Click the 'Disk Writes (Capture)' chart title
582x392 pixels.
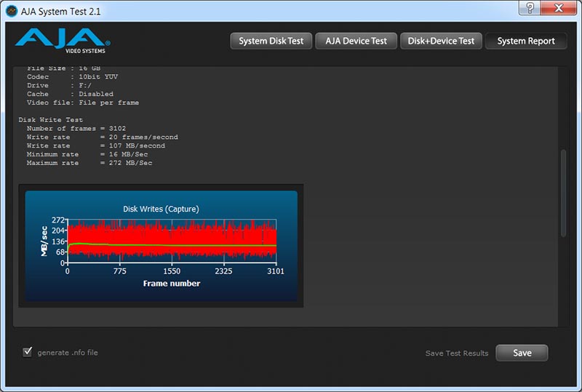click(161, 209)
